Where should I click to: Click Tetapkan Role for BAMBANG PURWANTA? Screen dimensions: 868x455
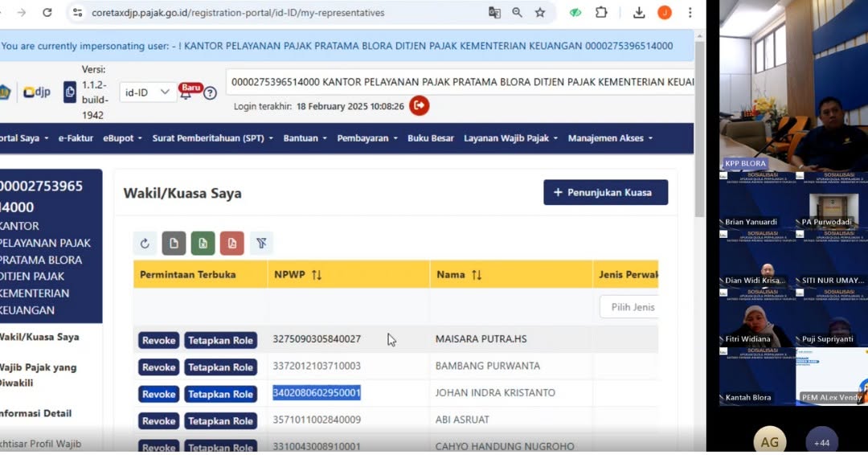(x=220, y=367)
